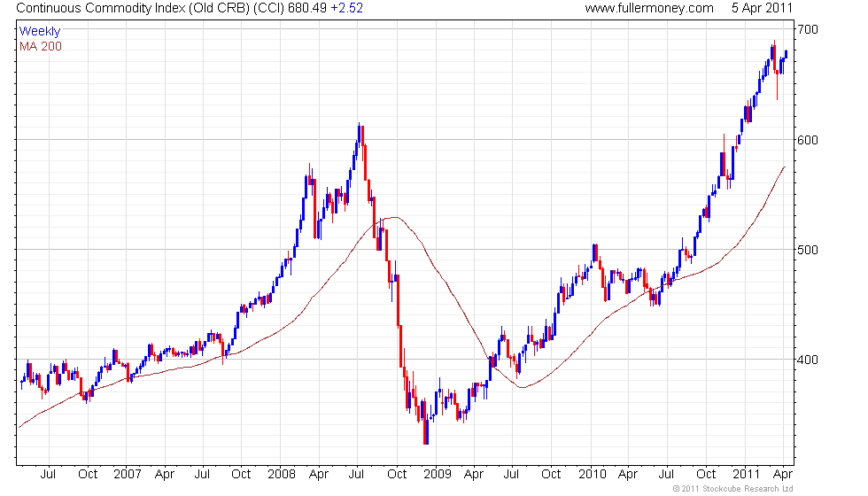The height and width of the screenshot is (496, 868).
Task: Click the 'MA 200' legend label
Action: tap(41, 46)
